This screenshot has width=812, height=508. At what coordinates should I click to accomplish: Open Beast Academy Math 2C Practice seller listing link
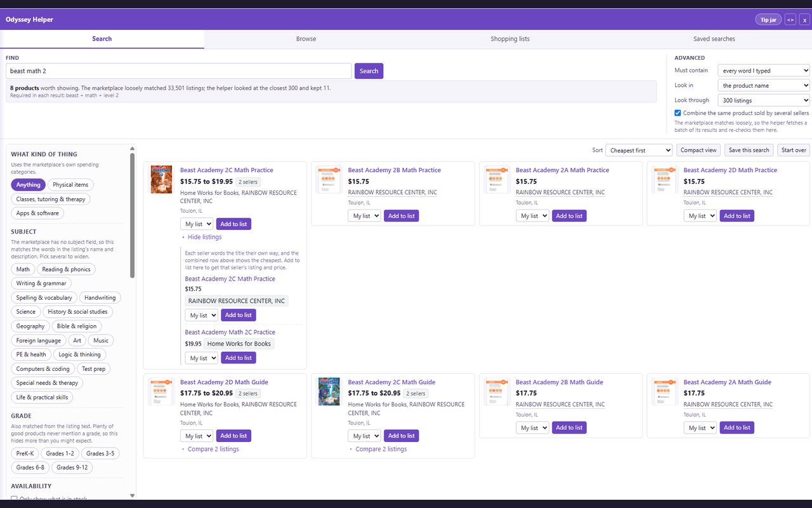(230, 332)
